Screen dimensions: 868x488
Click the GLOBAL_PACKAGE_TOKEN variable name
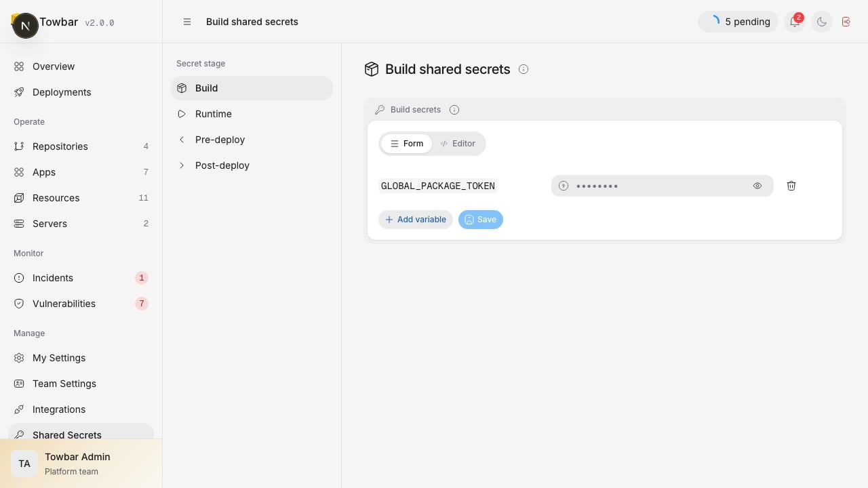(x=438, y=186)
